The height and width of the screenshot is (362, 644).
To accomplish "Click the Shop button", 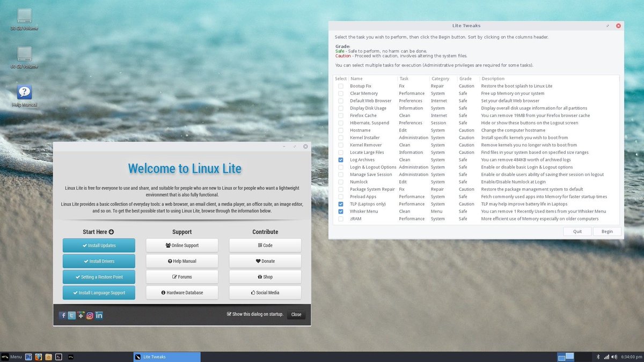I will (265, 277).
